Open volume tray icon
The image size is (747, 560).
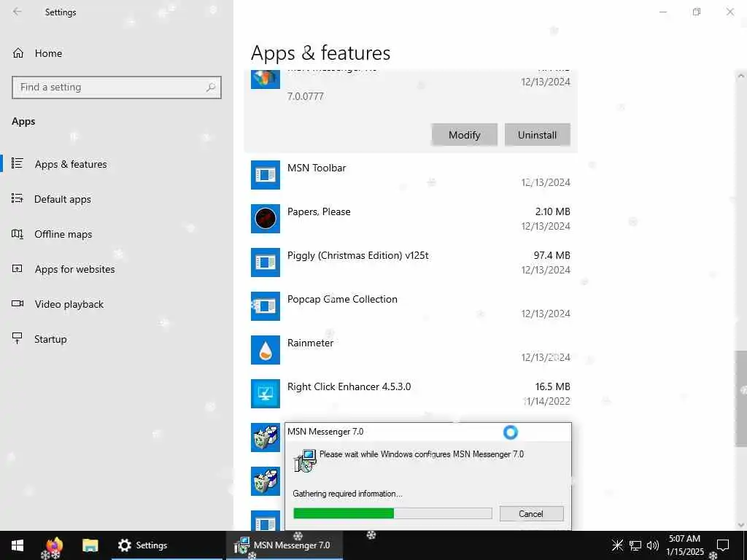pos(653,545)
